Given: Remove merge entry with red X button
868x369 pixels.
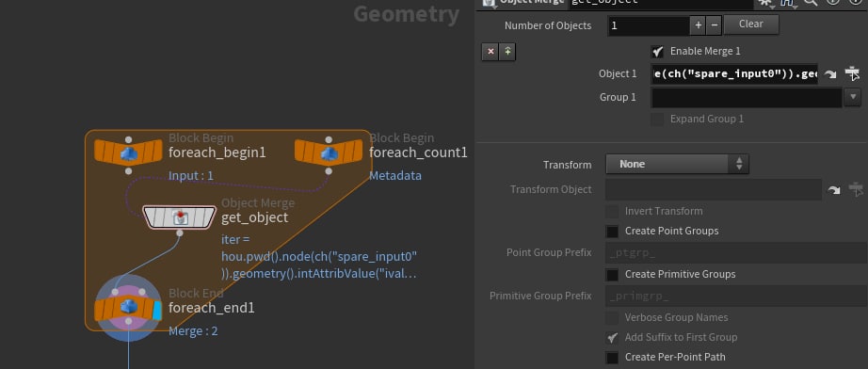Looking at the screenshot, I should [490, 52].
